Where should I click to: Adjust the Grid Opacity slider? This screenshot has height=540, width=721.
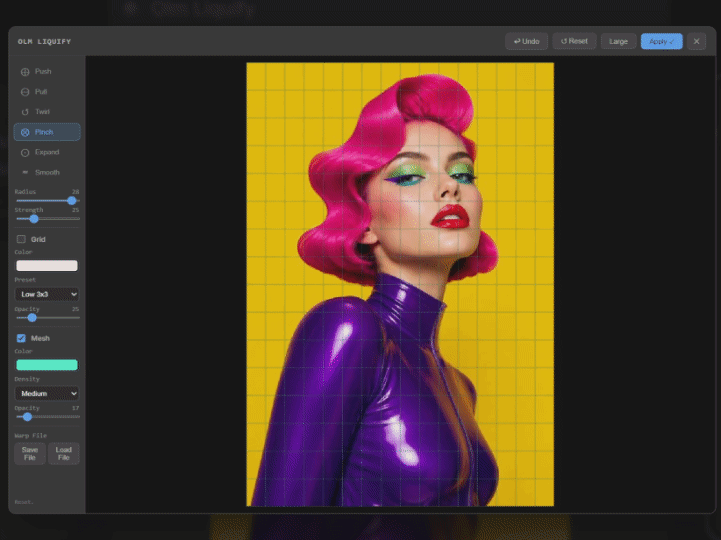click(x=48, y=318)
